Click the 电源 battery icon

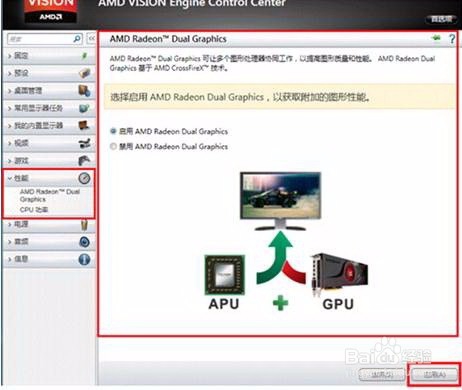point(84,225)
